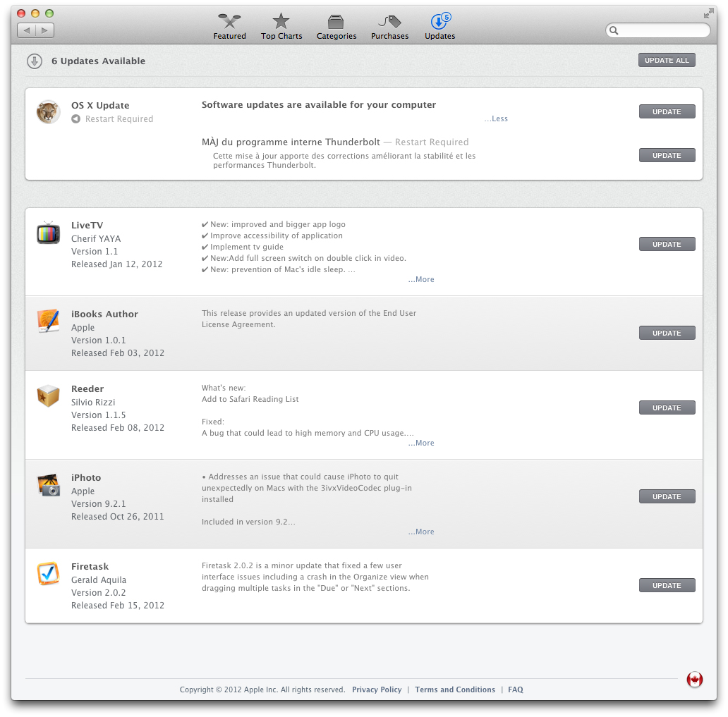This screenshot has height=717, width=728.
Task: Click the Firetask app icon
Action: 48,574
